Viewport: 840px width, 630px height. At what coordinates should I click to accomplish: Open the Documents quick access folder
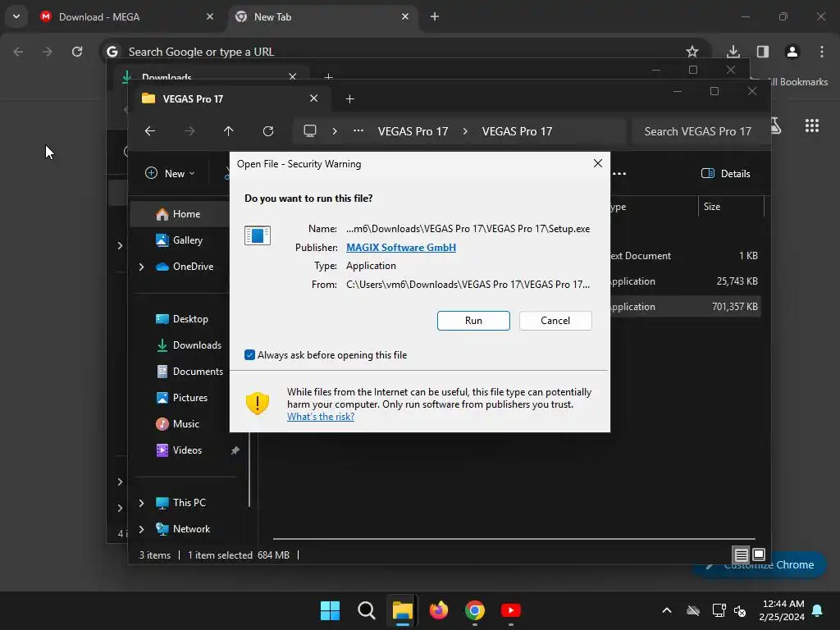189,372
